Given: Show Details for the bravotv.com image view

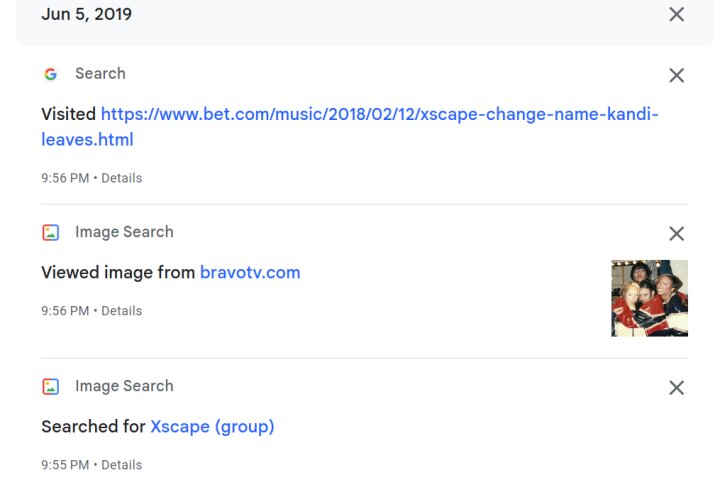Looking at the screenshot, I should pyautogui.click(x=121, y=311).
